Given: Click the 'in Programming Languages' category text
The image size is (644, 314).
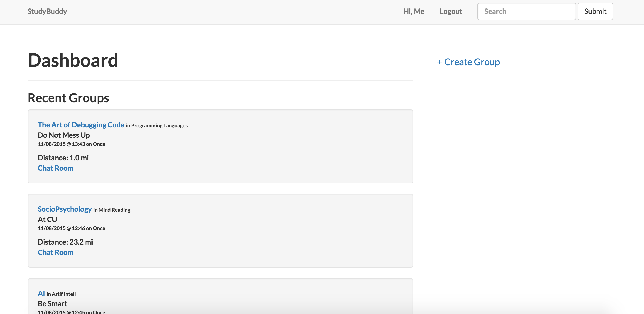Looking at the screenshot, I should (x=157, y=126).
